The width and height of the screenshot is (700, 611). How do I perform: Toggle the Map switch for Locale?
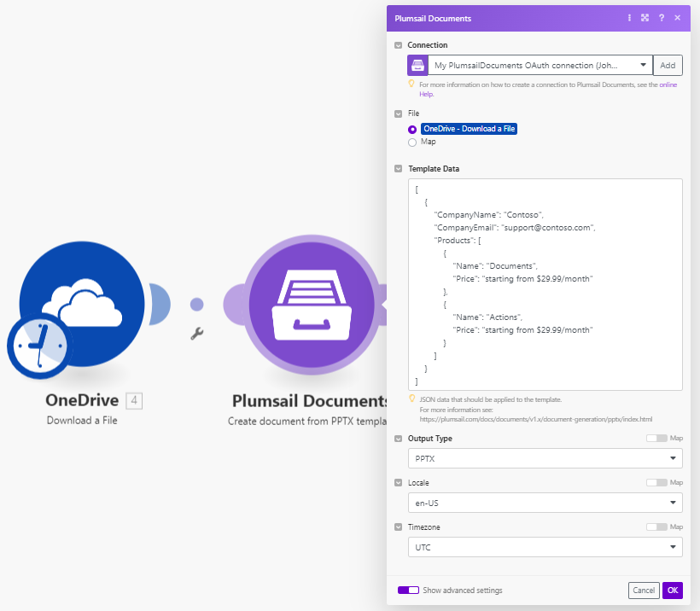point(656,482)
